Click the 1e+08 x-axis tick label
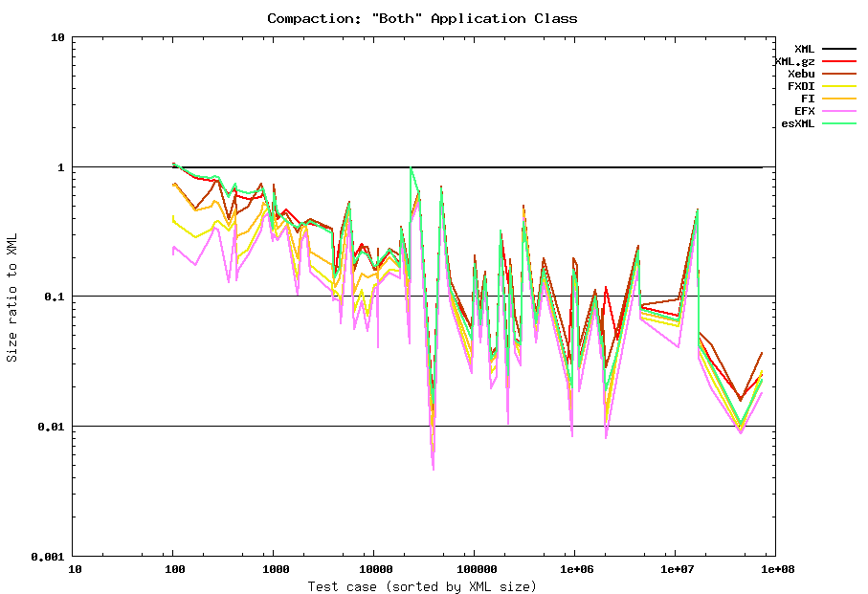The height and width of the screenshot is (594, 868). tap(775, 569)
